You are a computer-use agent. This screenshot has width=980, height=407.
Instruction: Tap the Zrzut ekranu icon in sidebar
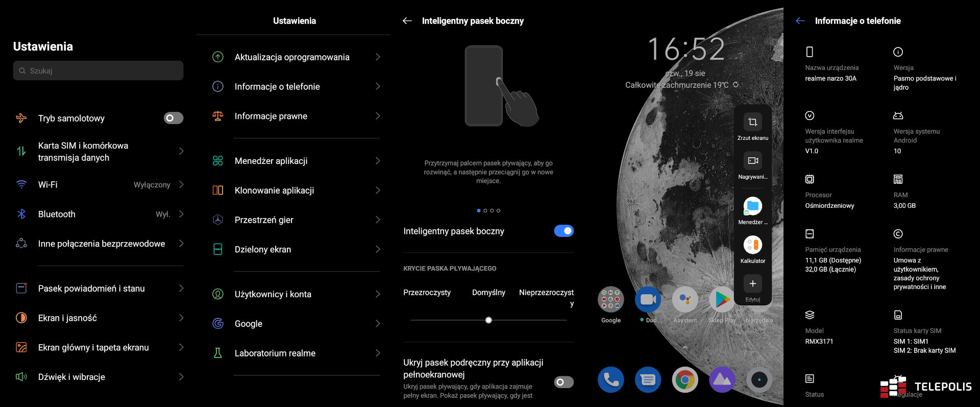752,122
